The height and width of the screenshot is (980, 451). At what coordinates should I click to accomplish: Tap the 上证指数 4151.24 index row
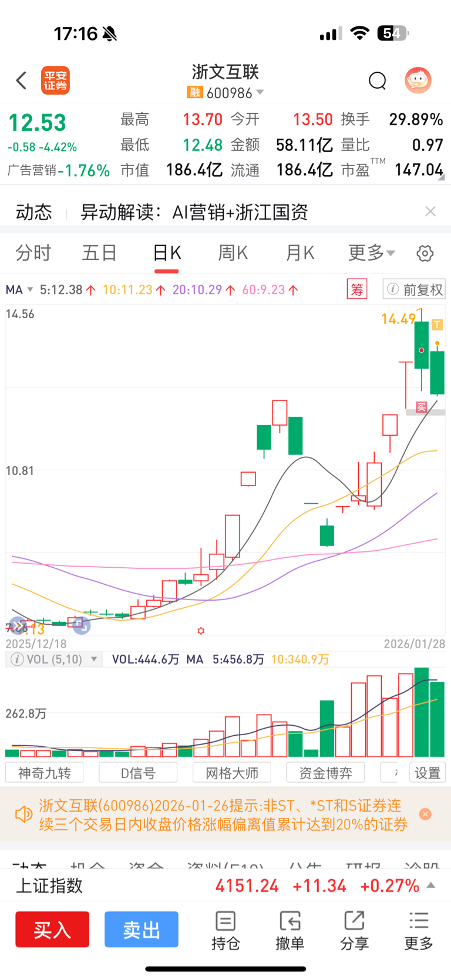225,885
